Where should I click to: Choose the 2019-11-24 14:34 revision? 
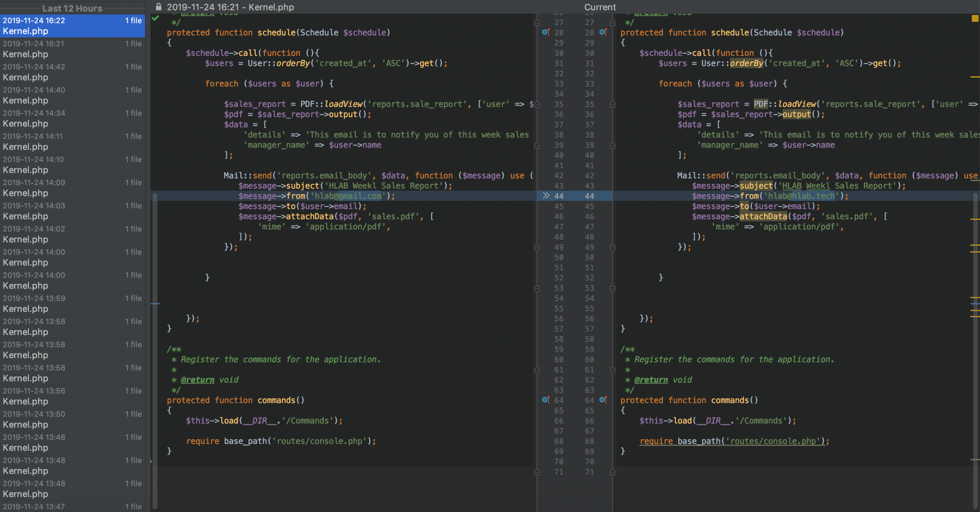(72, 118)
